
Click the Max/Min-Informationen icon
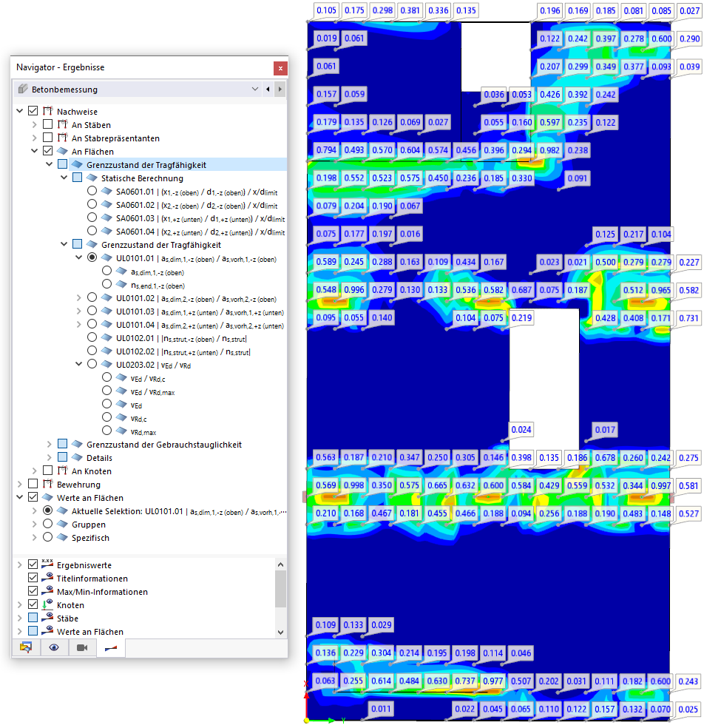[47, 591]
